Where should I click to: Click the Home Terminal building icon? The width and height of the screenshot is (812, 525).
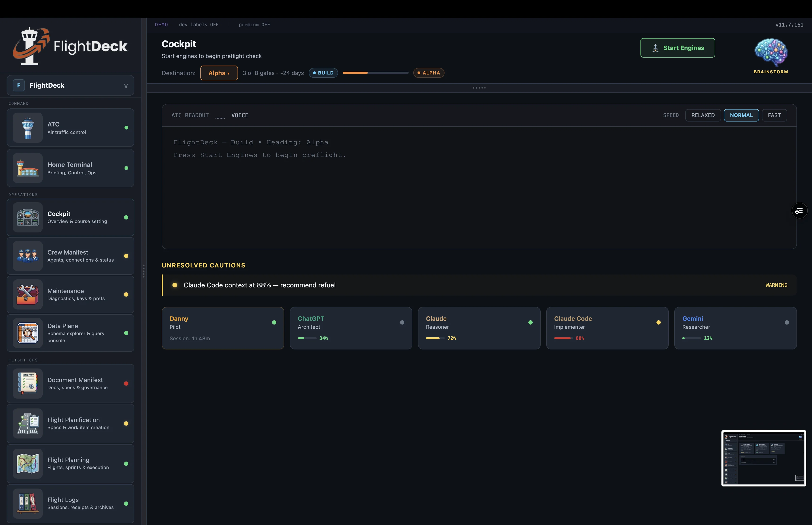point(27,168)
